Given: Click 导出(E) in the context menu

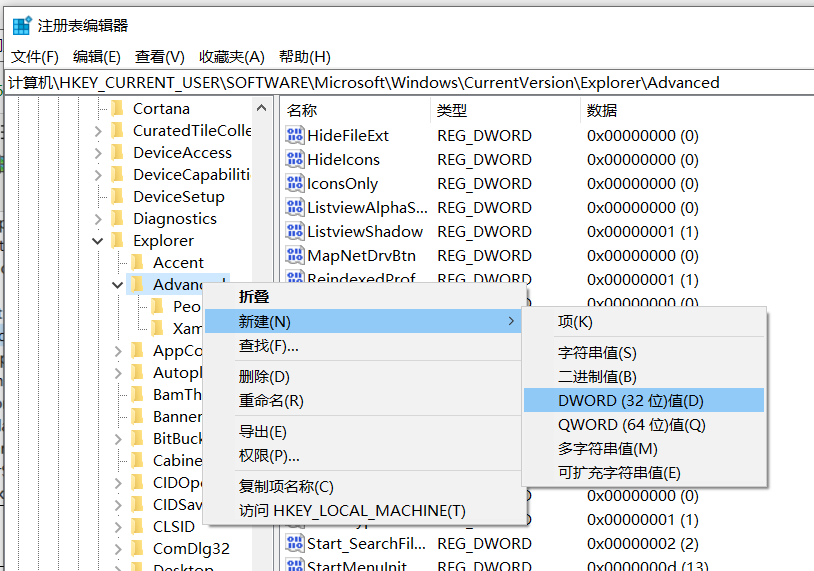Looking at the screenshot, I should (363, 432).
